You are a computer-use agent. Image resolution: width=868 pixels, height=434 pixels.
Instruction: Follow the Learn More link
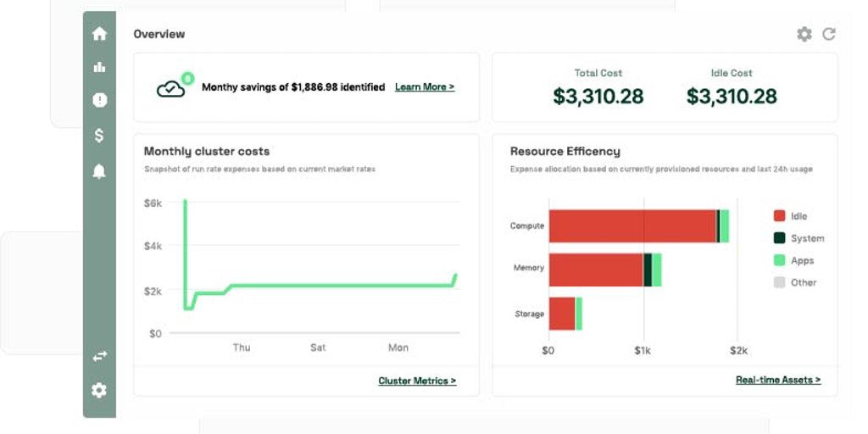click(425, 87)
